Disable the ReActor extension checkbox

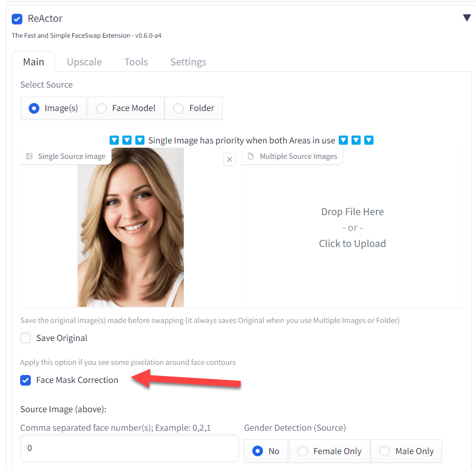pyautogui.click(x=17, y=19)
